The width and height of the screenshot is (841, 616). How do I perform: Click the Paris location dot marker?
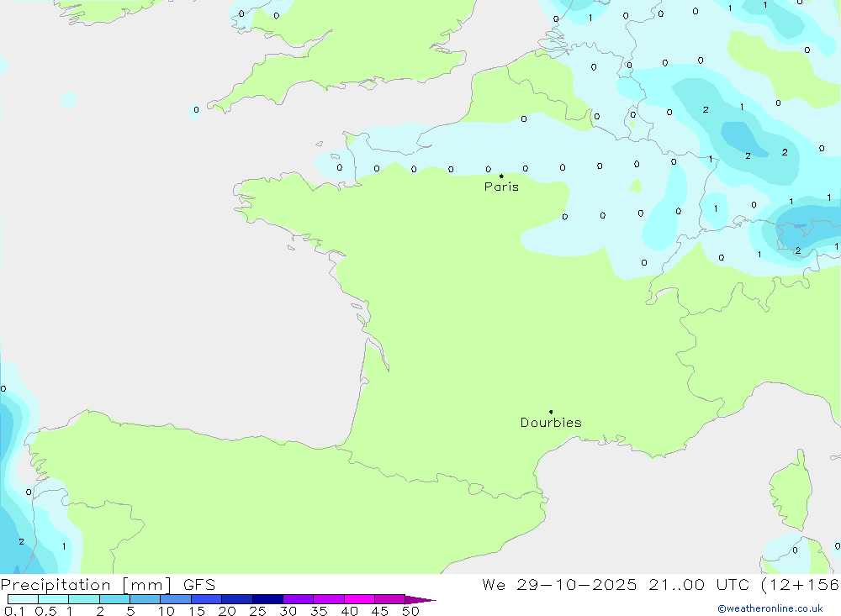pyautogui.click(x=501, y=176)
